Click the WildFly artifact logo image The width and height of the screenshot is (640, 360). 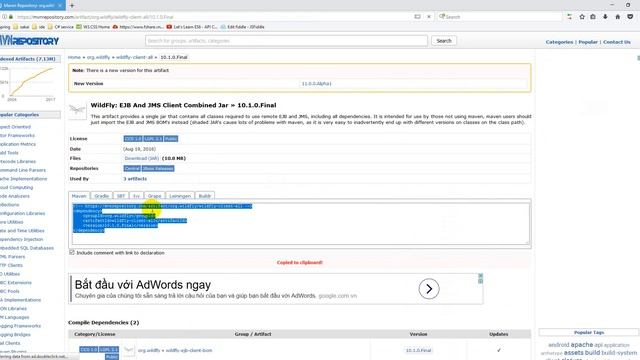point(77,110)
